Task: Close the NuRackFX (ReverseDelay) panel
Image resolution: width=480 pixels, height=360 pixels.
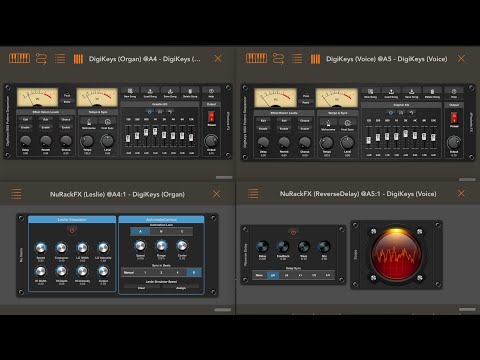Action: (461, 193)
